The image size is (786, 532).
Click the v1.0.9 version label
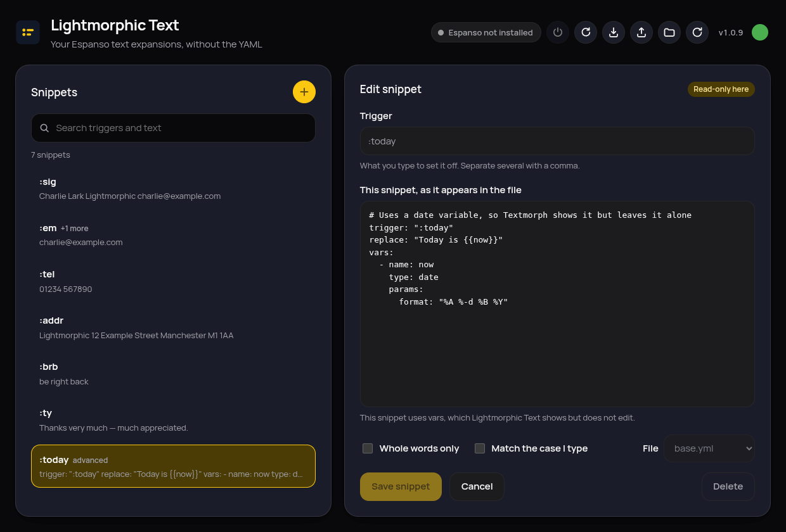click(x=731, y=32)
